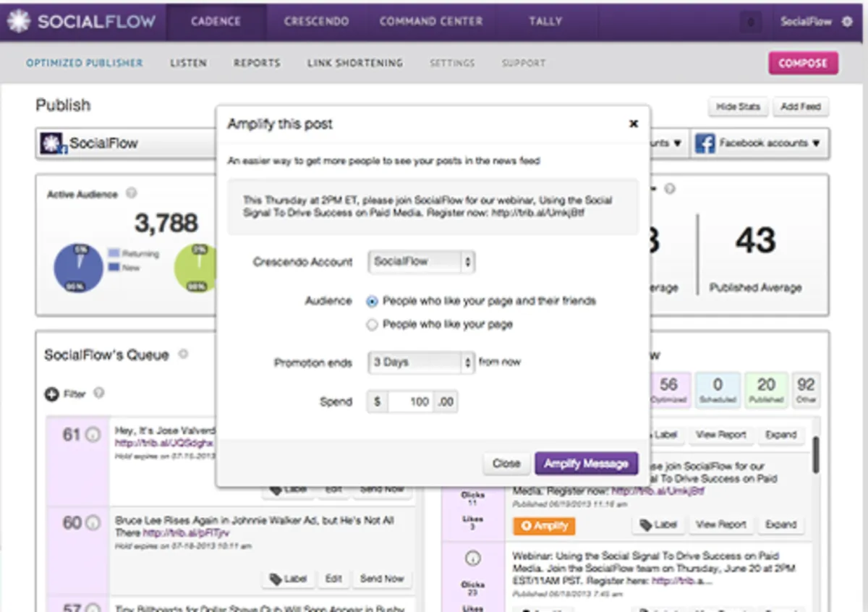868x612 pixels.
Task: Click Label next to the orange Amplify button
Action: 658,524
